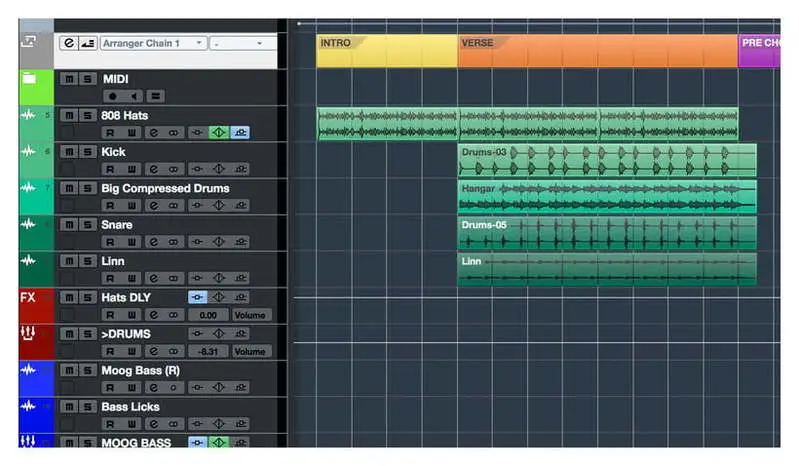Click the Hats DLY FX track icon
Screen dimensions: 799x466
[x=28, y=297]
